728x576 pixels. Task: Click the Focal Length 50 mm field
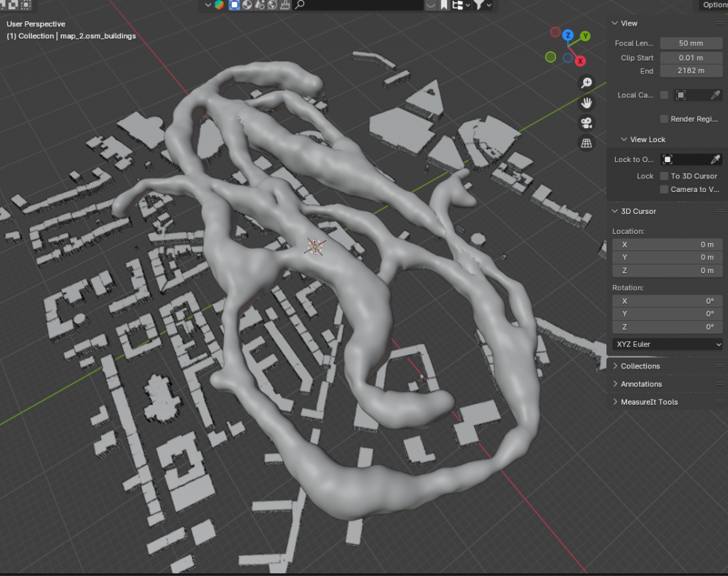coord(690,43)
